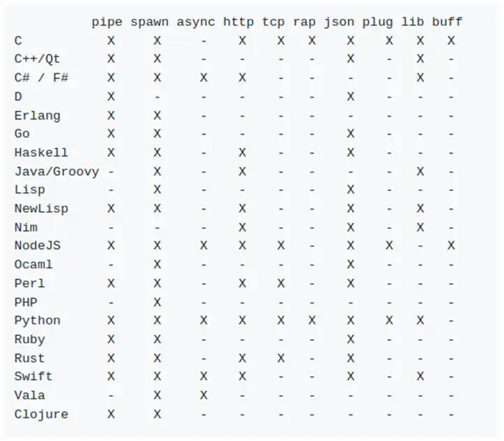This screenshot has width=504, height=441.
Task: Click the X under tcp for Rust
Action: [x=281, y=359]
